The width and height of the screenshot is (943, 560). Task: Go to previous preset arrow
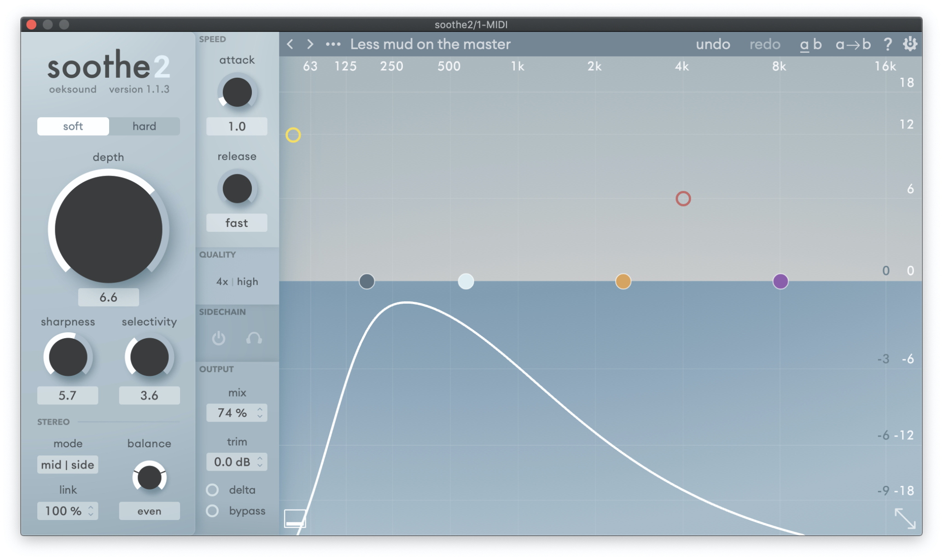pyautogui.click(x=290, y=44)
